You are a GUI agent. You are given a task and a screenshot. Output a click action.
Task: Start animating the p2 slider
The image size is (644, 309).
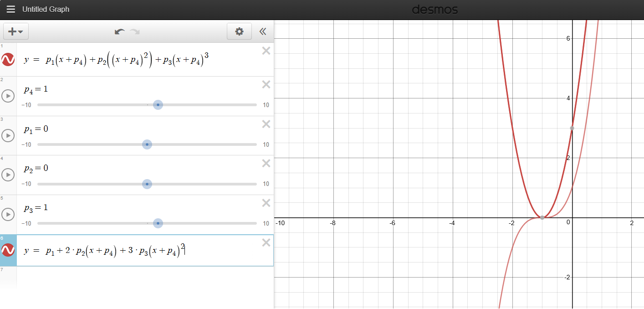8,175
